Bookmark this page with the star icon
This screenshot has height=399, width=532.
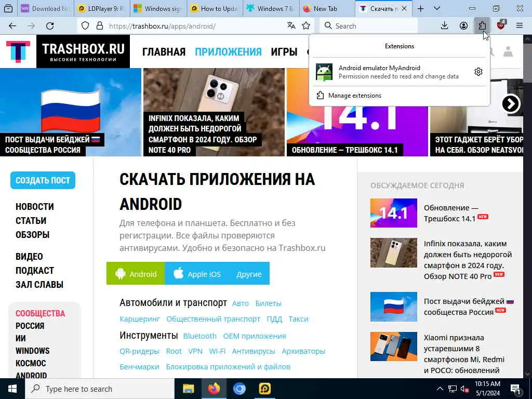coord(306,26)
